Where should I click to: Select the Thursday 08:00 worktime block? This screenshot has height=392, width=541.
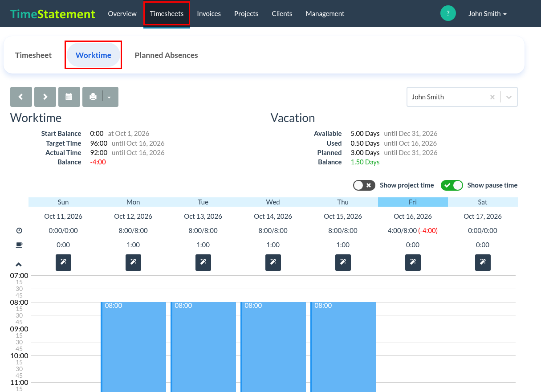[x=343, y=347]
